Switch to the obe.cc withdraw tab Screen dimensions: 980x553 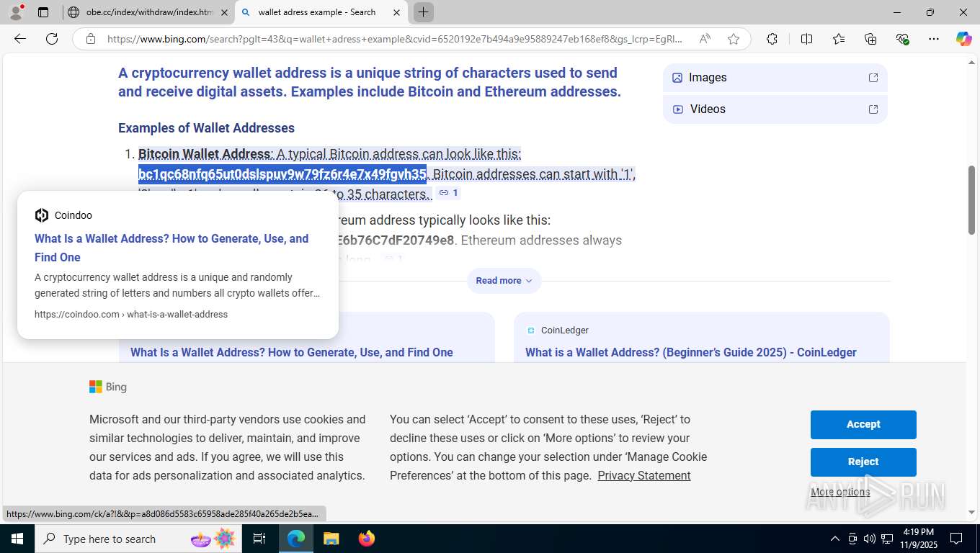[148, 12]
